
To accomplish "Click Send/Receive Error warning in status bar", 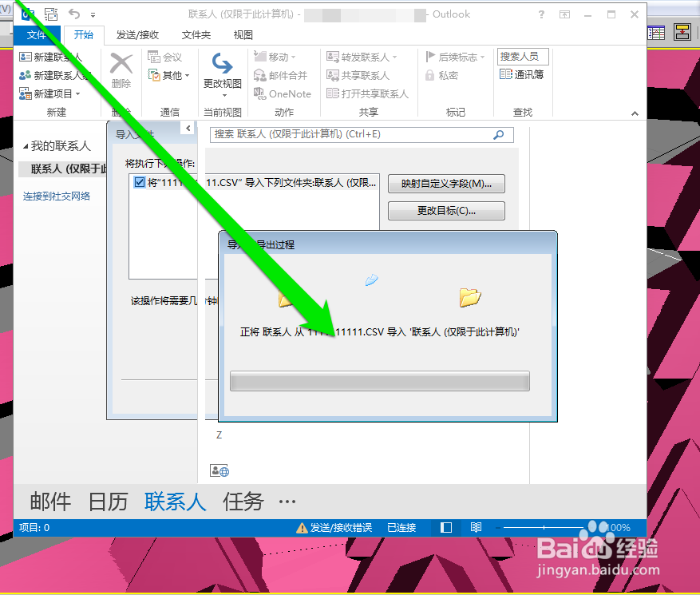I will (x=334, y=528).
